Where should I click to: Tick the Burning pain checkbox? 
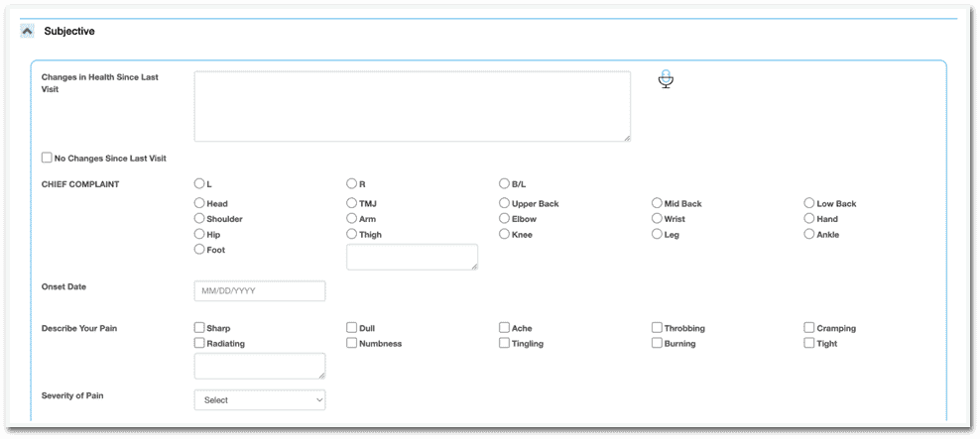coord(657,344)
